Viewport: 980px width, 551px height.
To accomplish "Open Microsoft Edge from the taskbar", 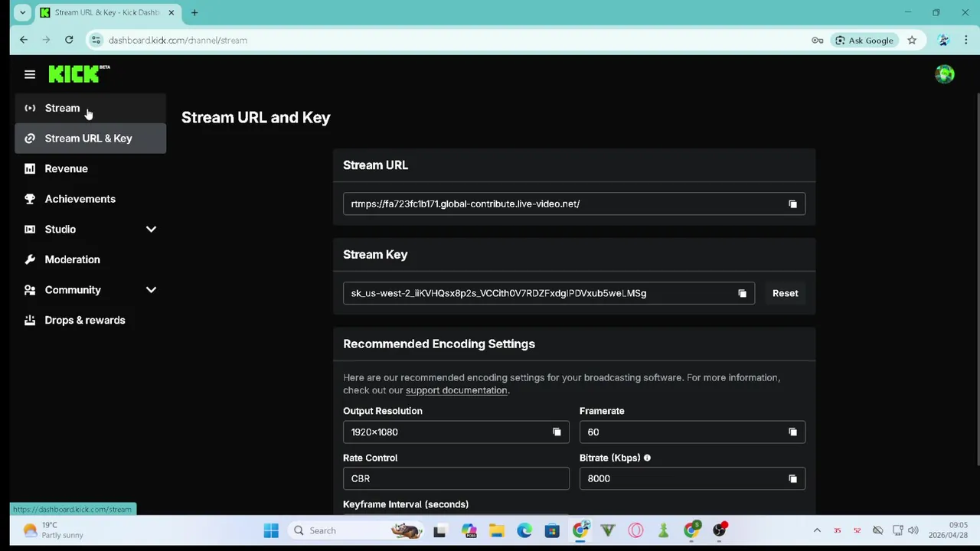I will point(524,530).
